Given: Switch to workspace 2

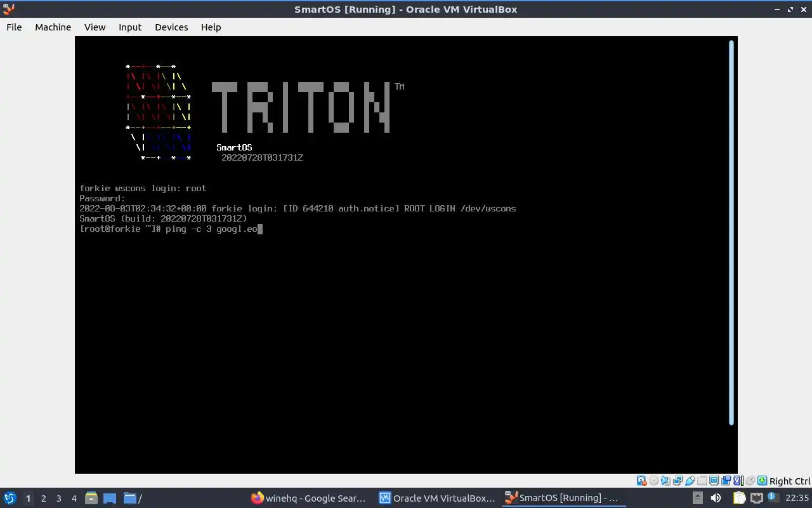Looking at the screenshot, I should [x=43, y=498].
